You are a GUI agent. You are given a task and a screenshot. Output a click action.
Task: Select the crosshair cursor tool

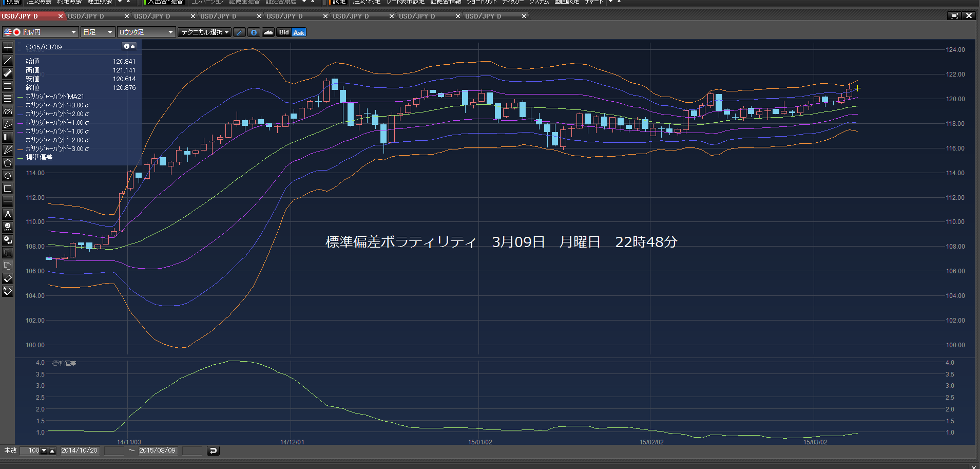click(8, 47)
